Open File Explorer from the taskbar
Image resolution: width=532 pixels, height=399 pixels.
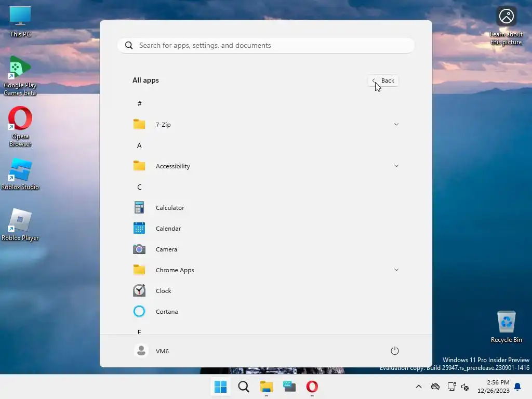coord(267,387)
